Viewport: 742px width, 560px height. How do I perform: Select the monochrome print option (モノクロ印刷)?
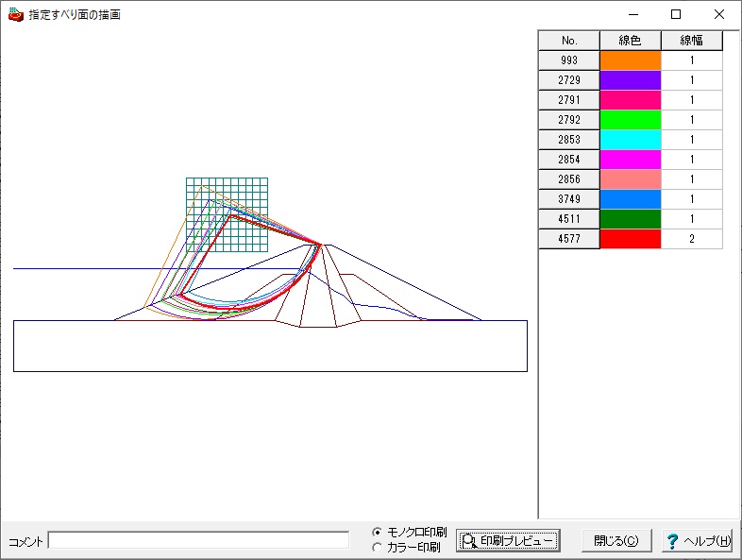[378, 532]
